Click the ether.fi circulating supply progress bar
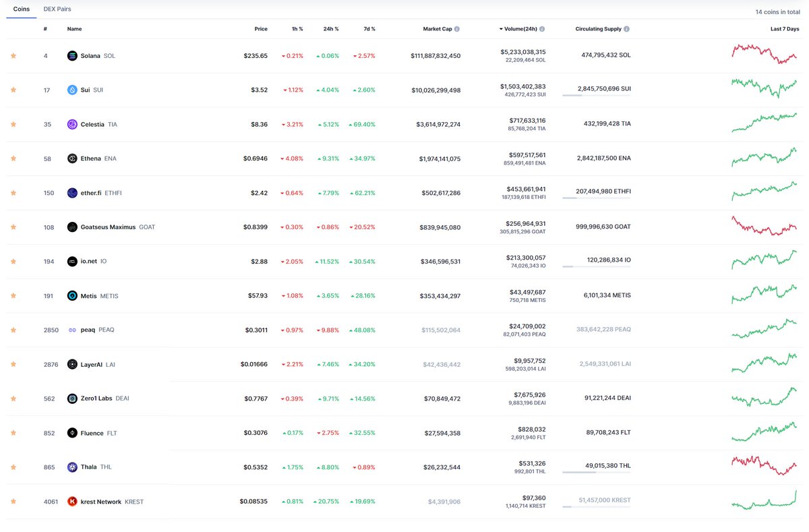Screen dimensions: 809x532 tap(596, 198)
